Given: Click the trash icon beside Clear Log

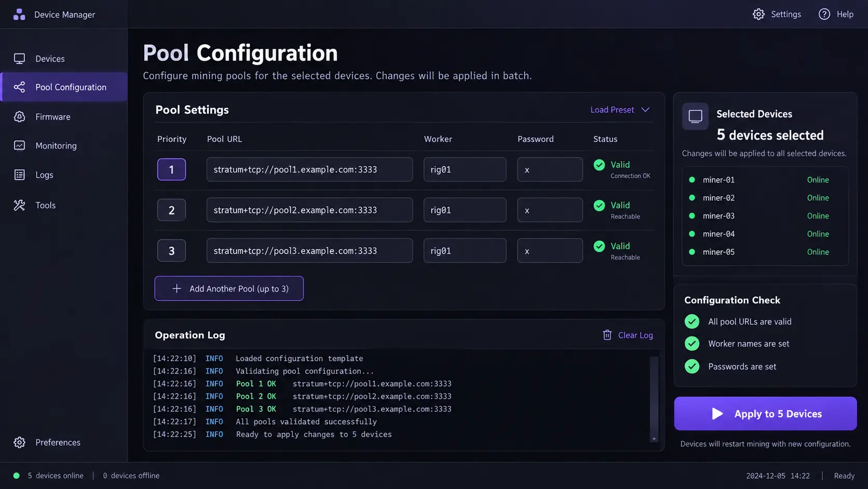Looking at the screenshot, I should 607,335.
